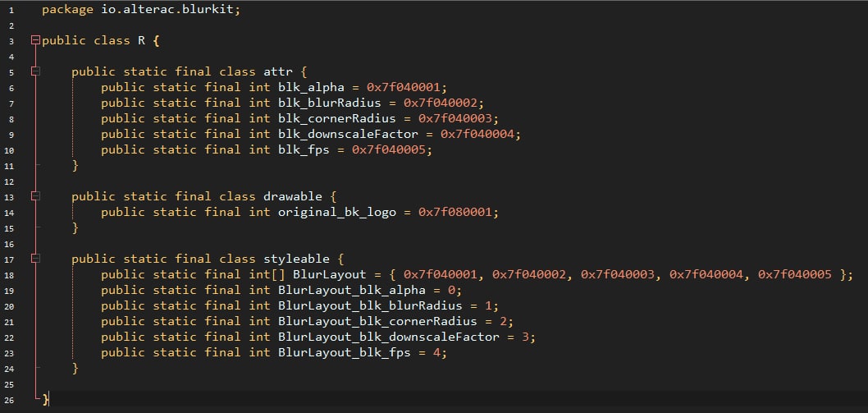Collapse the public class R fold marker

pyautogui.click(x=35, y=40)
